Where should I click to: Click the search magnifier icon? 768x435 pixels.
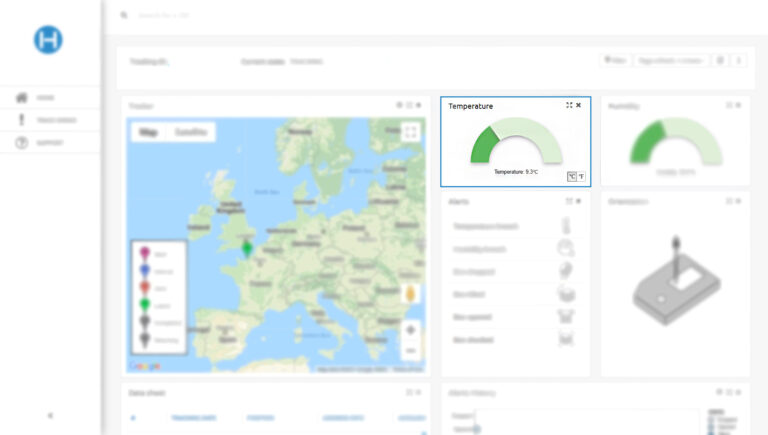click(124, 15)
